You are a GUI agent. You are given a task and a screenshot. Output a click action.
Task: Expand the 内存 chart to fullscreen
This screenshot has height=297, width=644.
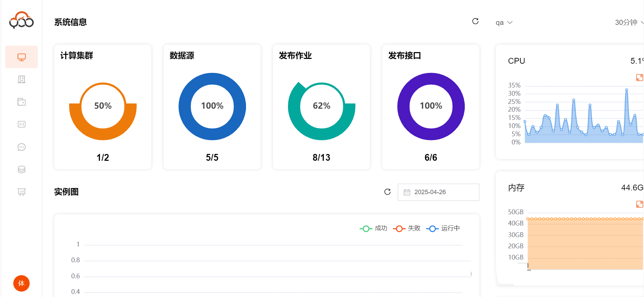[x=640, y=204]
